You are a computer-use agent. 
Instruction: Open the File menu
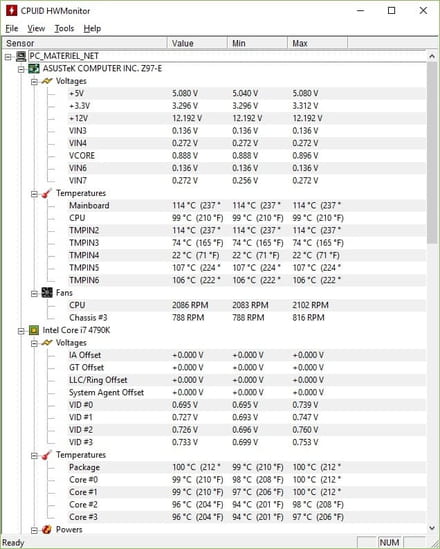[x=12, y=28]
